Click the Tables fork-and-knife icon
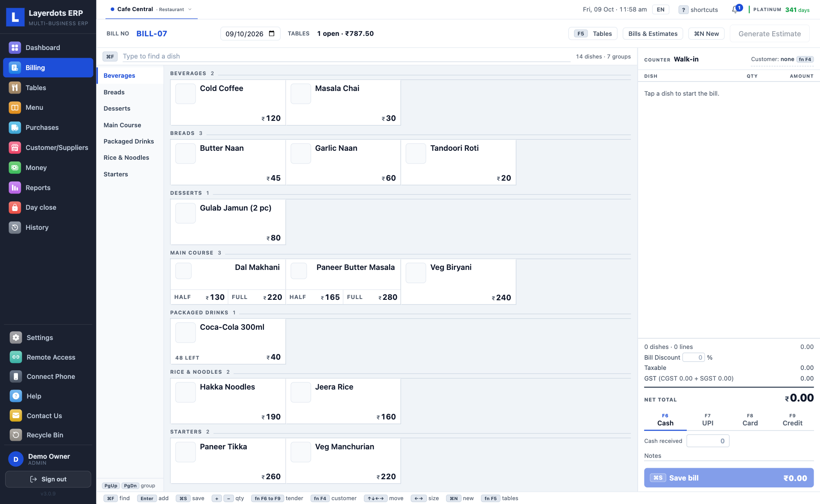 [x=15, y=88]
